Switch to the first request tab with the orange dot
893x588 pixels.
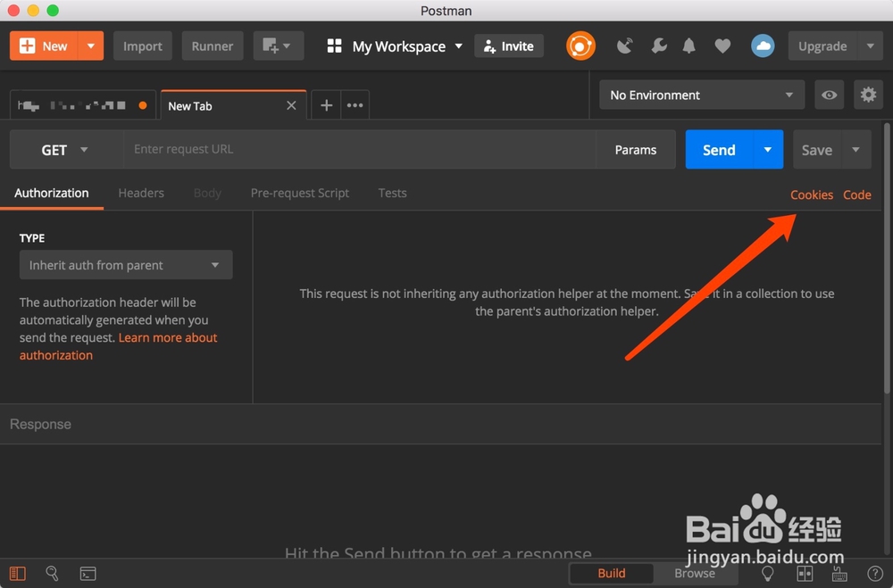coord(82,105)
